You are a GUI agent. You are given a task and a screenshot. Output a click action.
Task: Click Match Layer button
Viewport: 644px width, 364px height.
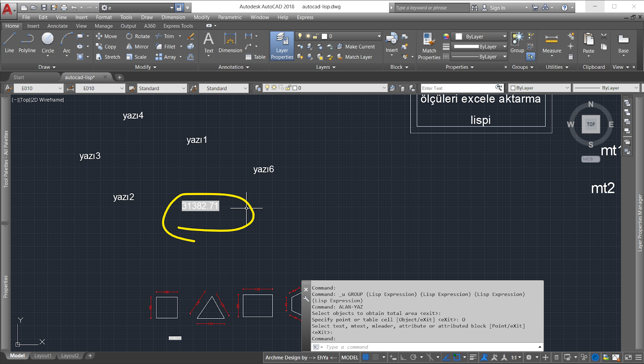pos(355,57)
